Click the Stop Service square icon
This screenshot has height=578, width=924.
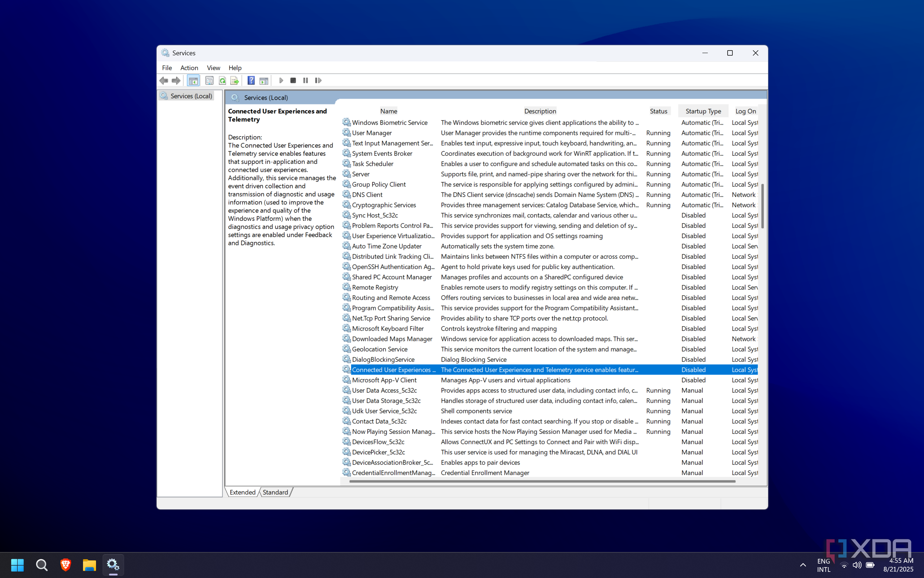coord(293,80)
